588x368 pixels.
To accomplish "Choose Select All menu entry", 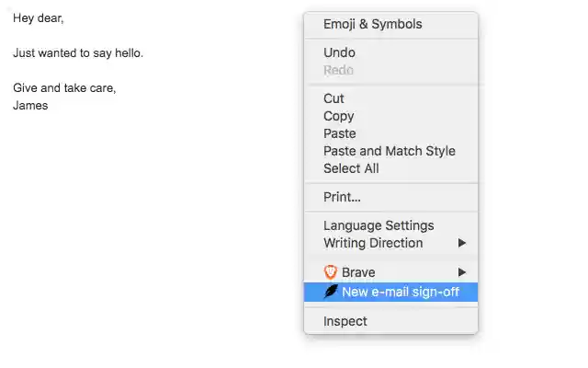I will [351, 168].
